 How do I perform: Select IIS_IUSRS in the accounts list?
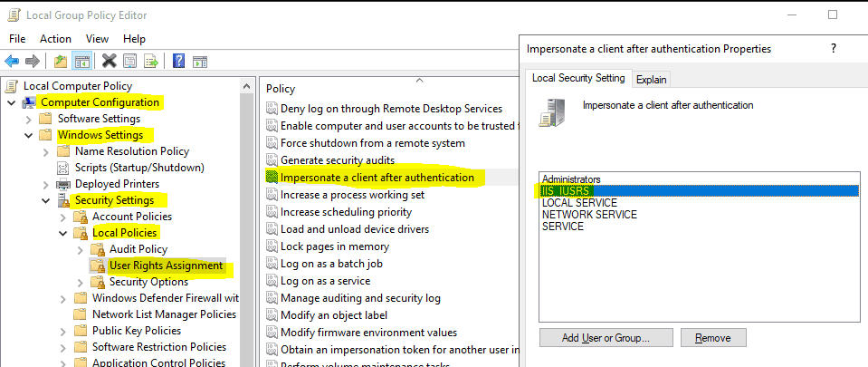coord(699,190)
